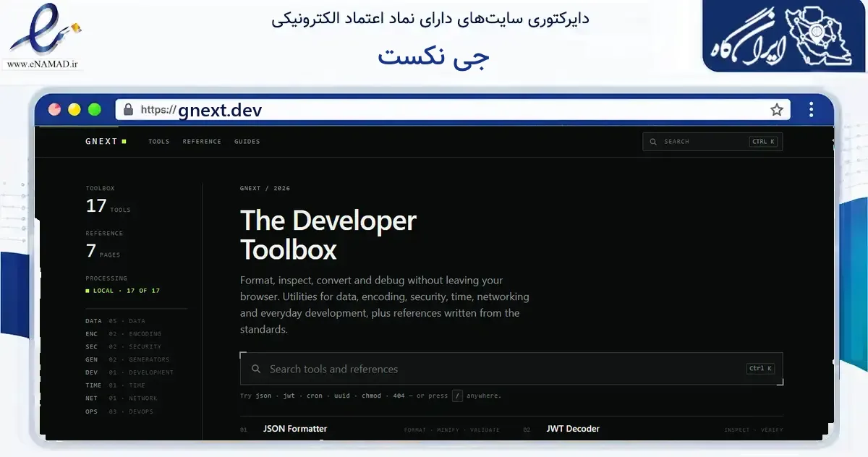Bookmark the page with the star icon

[777, 110]
